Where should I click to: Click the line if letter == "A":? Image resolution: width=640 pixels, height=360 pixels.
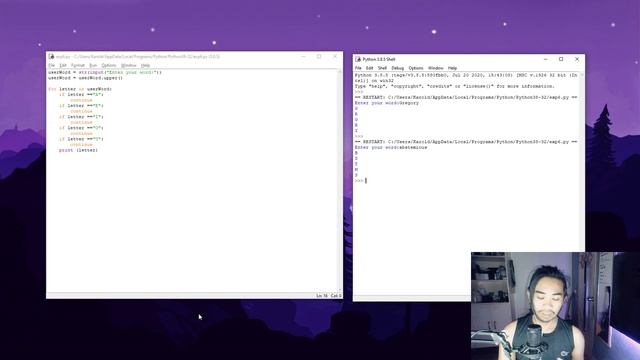(82, 95)
